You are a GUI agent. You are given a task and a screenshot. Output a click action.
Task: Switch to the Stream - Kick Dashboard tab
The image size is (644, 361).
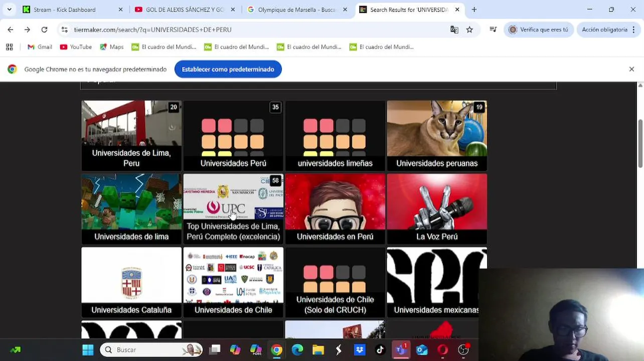[73, 10]
